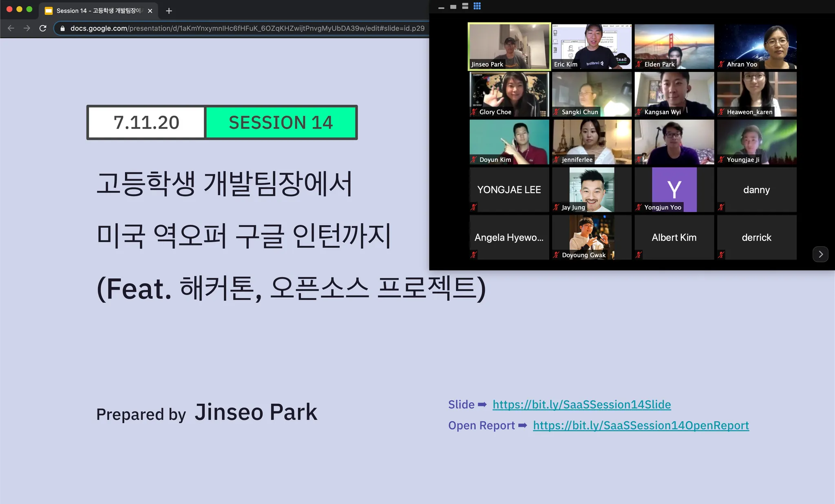Select the blue grid gallery view icon

477,6
